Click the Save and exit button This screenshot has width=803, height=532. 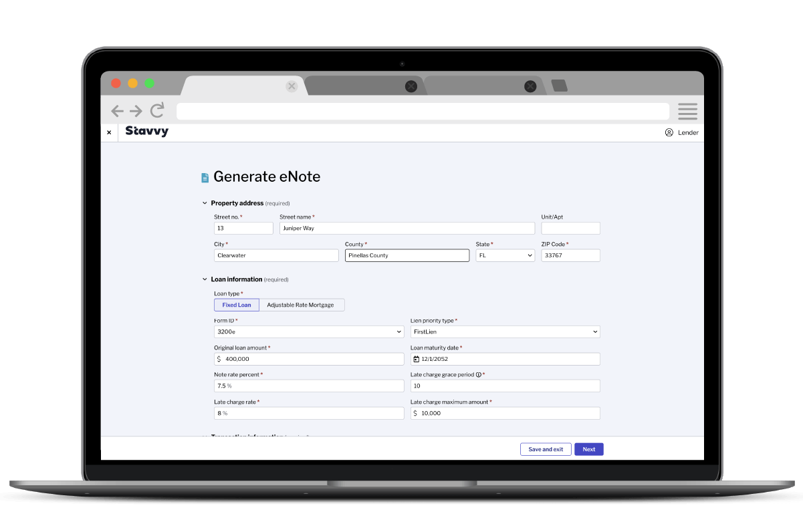(546, 449)
